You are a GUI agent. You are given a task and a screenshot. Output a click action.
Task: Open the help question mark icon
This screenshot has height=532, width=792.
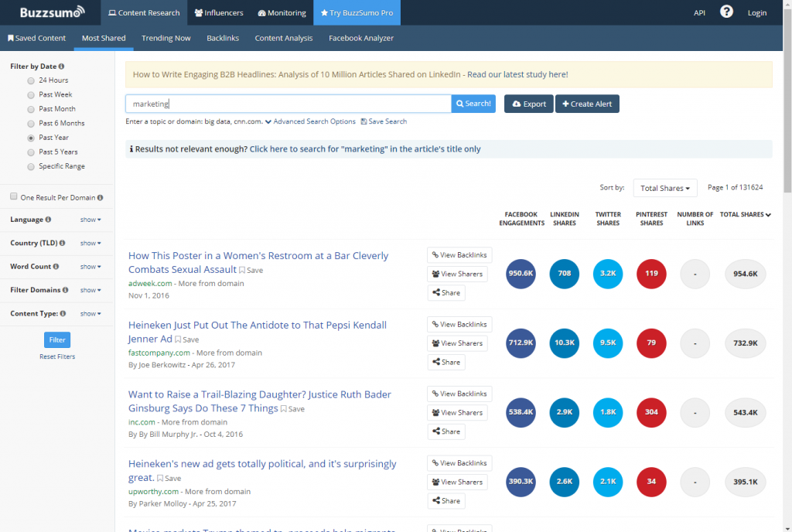pos(726,12)
